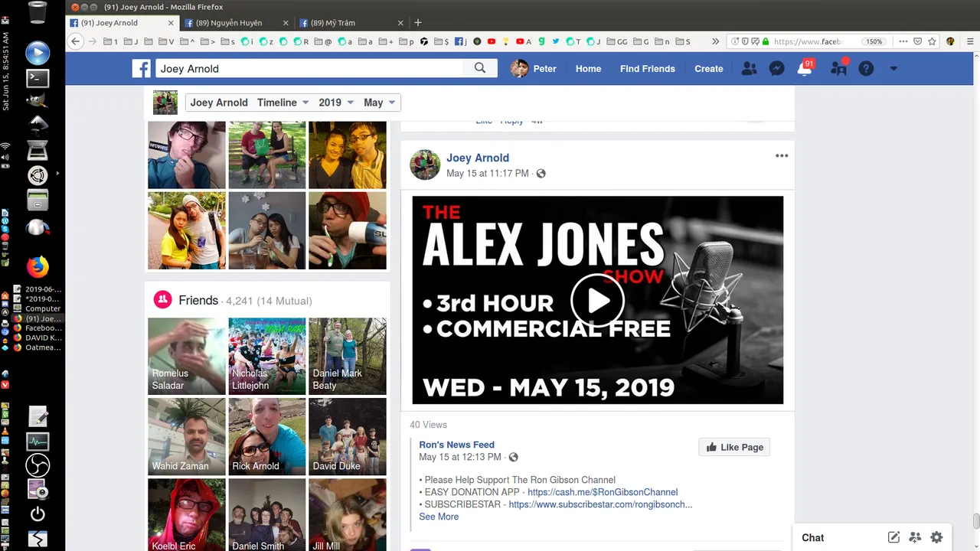Open friend Nicholas Littlejohn thumbnail

267,356
